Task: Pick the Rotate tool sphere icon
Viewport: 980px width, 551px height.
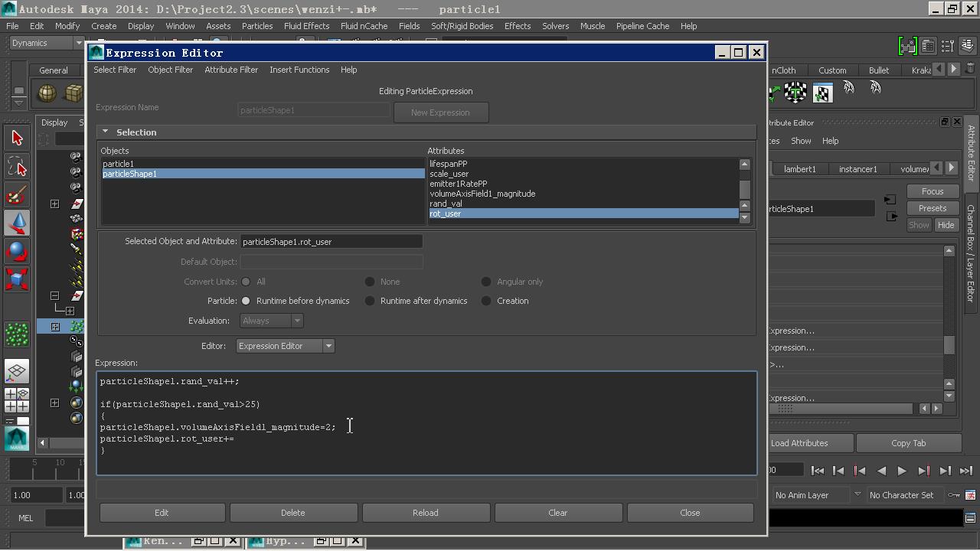Action: (x=17, y=251)
